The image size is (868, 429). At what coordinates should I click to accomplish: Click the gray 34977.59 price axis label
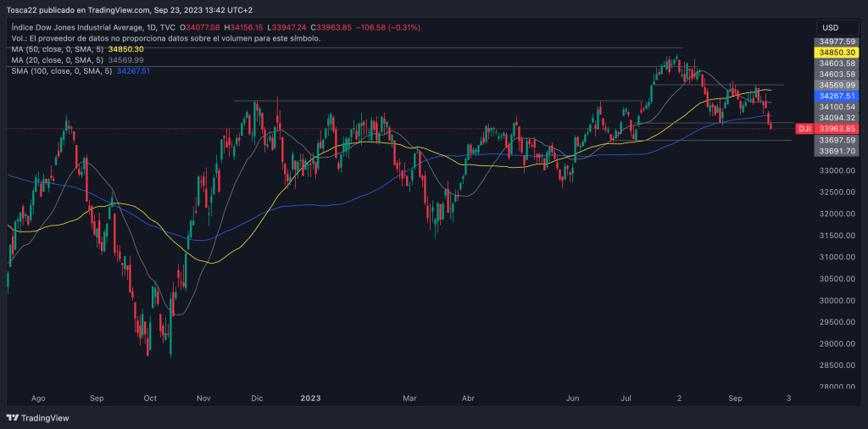coord(837,42)
